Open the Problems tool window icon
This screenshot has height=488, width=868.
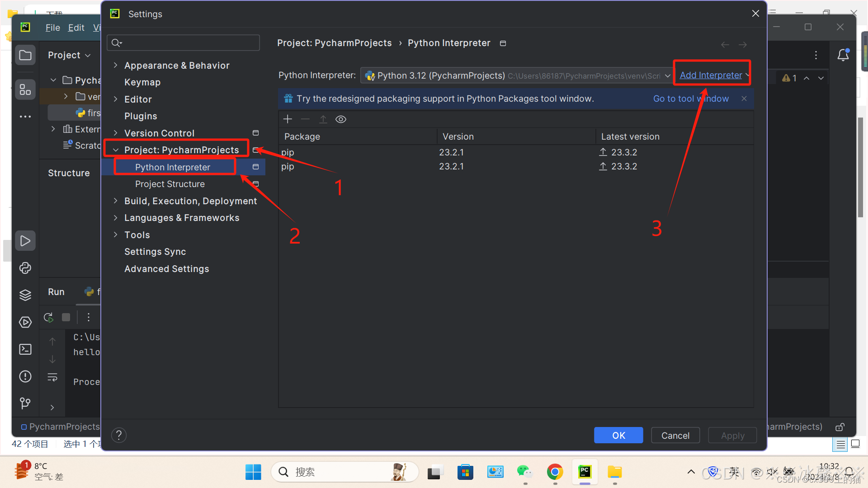(25, 376)
